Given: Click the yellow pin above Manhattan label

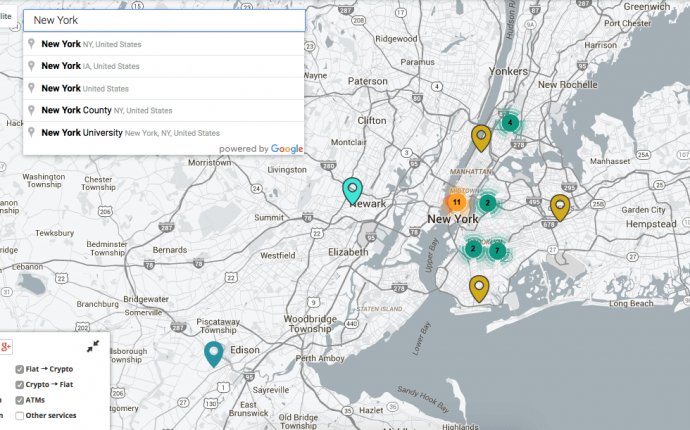Looking at the screenshot, I should tap(481, 138).
